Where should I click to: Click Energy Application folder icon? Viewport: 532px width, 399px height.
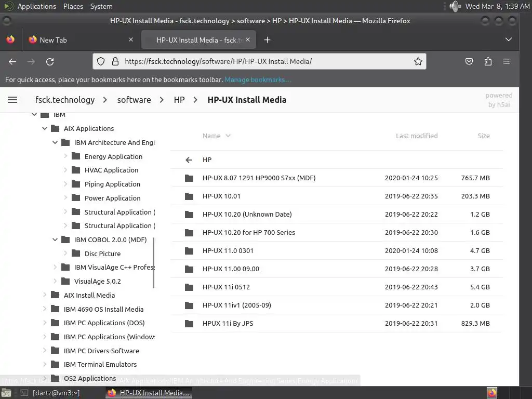coord(76,156)
